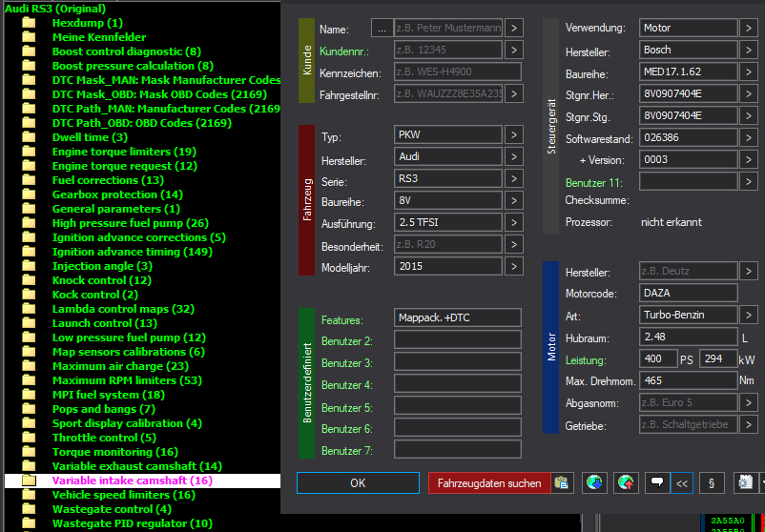Open the Abgasnorm dropdown arrow
This screenshot has width=765, height=532.
pyautogui.click(x=749, y=402)
